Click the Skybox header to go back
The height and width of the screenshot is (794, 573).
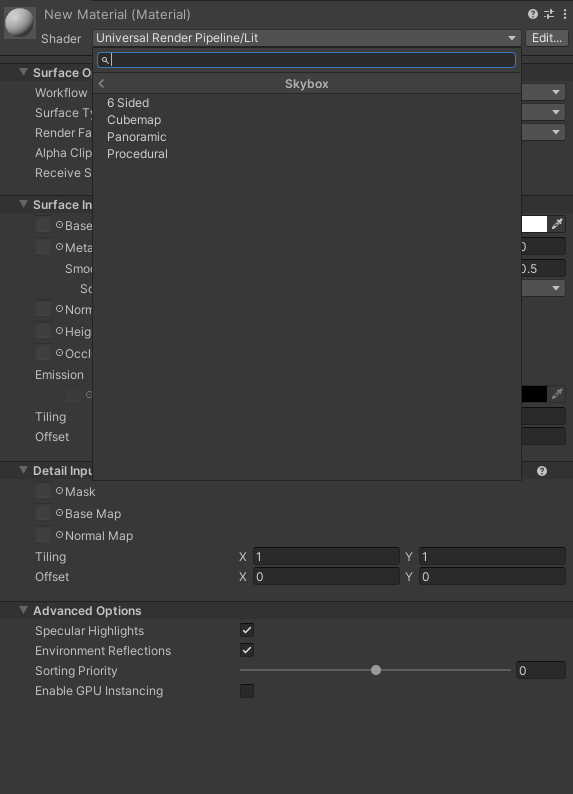point(307,84)
